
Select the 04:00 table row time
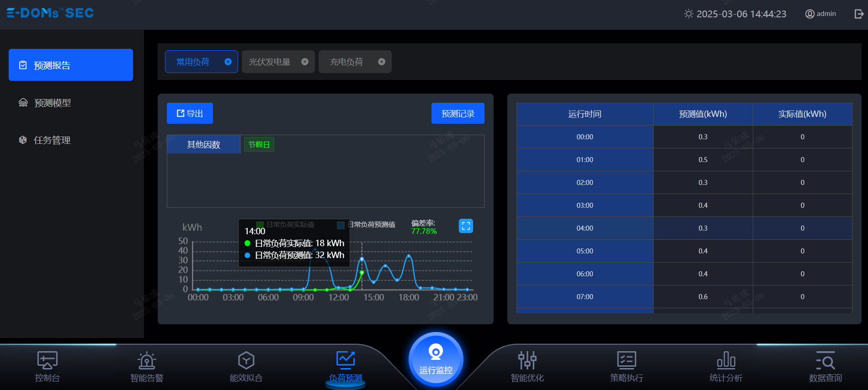point(585,228)
